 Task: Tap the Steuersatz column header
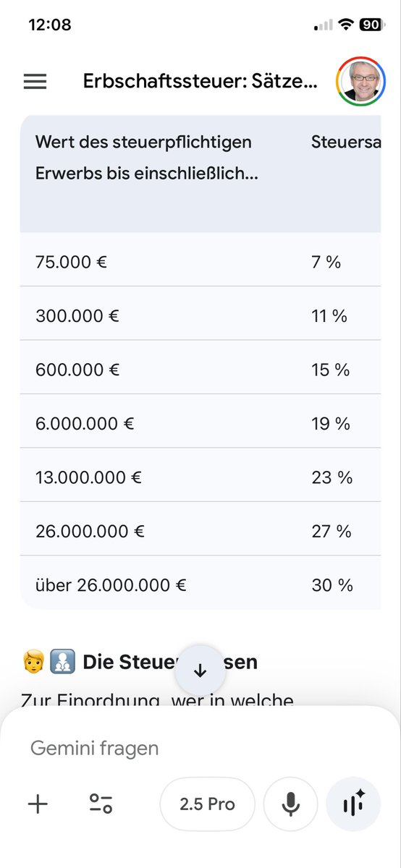[x=346, y=142]
